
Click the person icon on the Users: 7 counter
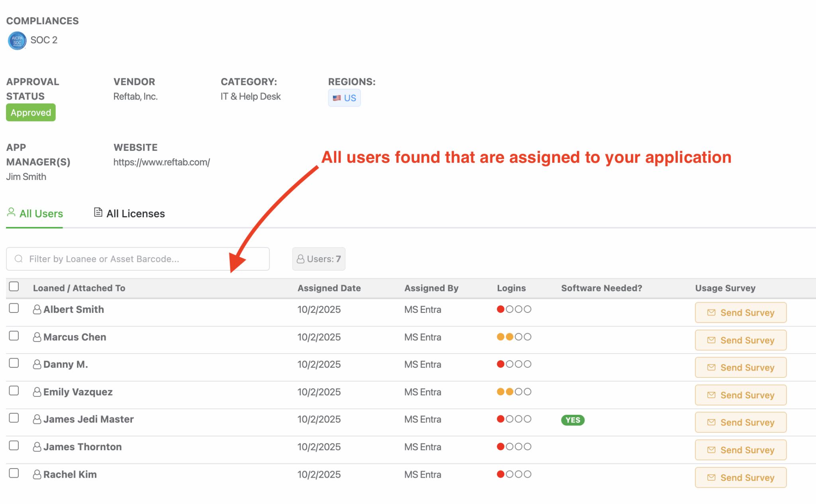(x=300, y=259)
